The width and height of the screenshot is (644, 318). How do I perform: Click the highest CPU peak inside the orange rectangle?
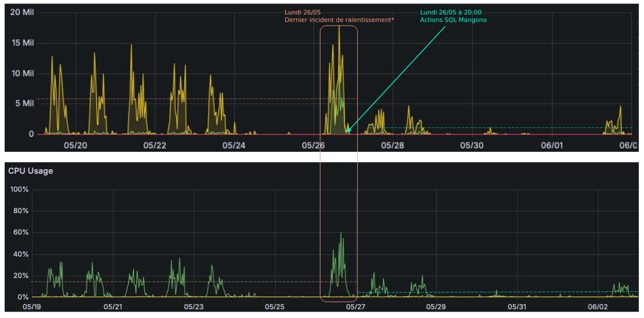pyautogui.click(x=341, y=233)
